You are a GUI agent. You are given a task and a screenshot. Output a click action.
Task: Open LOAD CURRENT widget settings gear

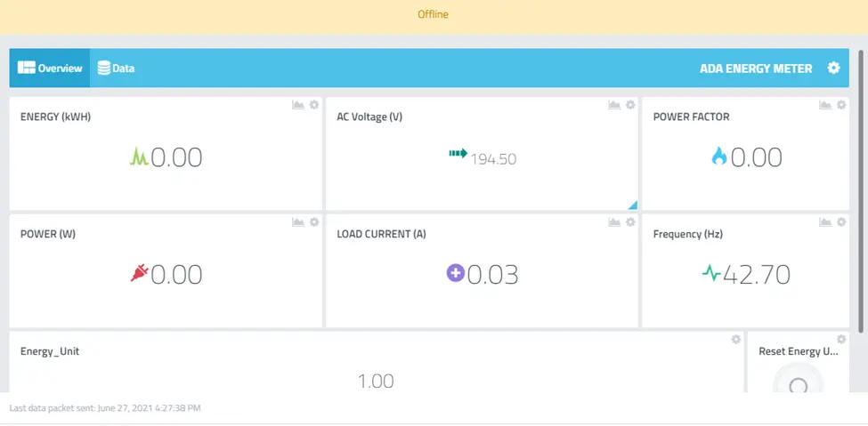630,221
